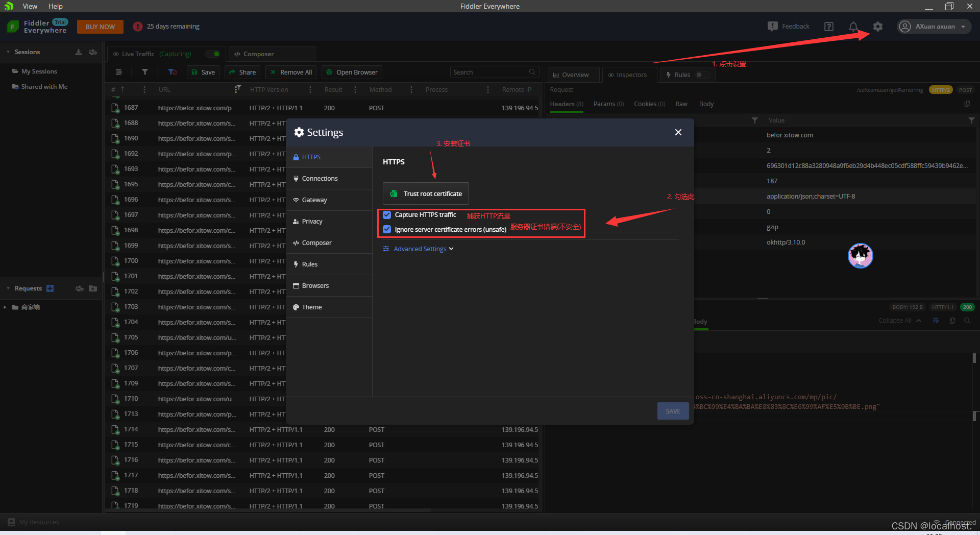Switch to the Composer tab
This screenshot has width=980, height=535.
[x=272, y=54]
